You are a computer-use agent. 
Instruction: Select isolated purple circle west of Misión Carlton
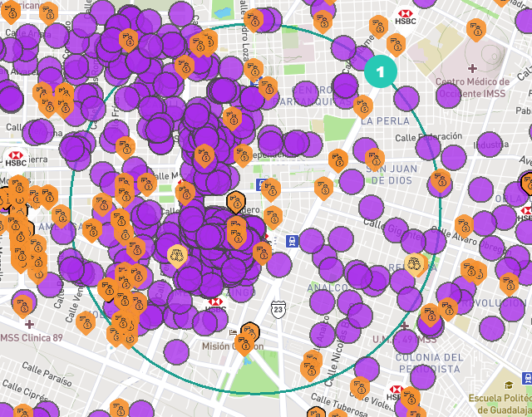pyautogui.click(x=176, y=352)
